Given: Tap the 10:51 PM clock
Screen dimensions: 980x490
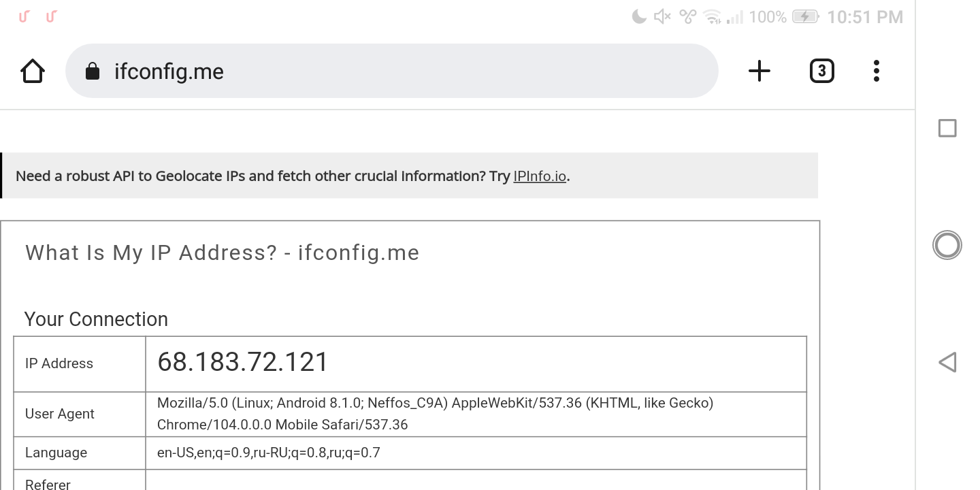Looking at the screenshot, I should 865,17.
